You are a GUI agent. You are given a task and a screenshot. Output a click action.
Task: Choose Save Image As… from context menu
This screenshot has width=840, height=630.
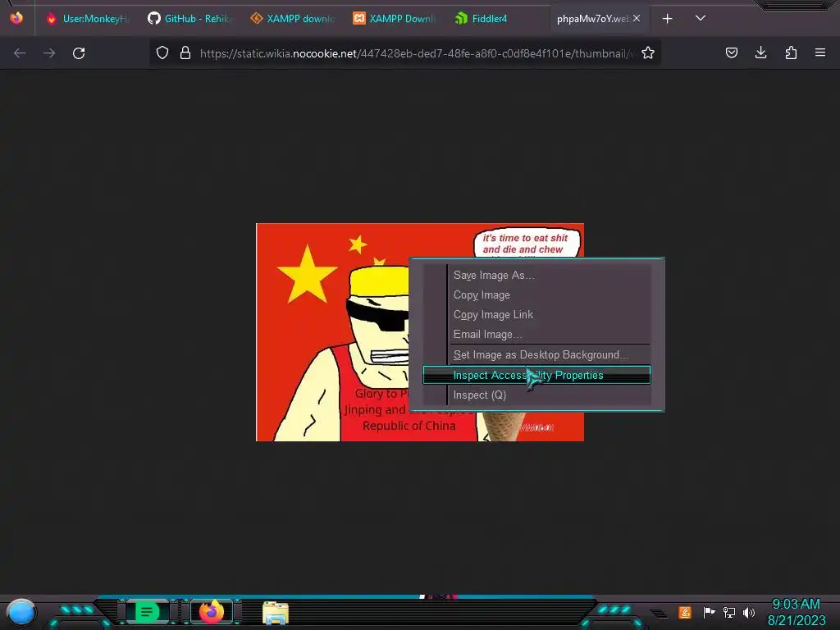pyautogui.click(x=536, y=276)
